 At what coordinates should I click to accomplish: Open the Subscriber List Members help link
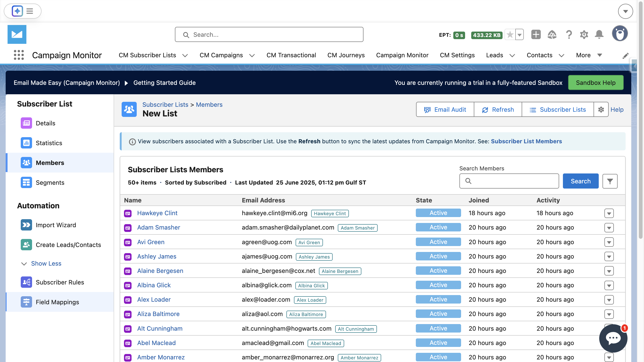pyautogui.click(x=526, y=141)
